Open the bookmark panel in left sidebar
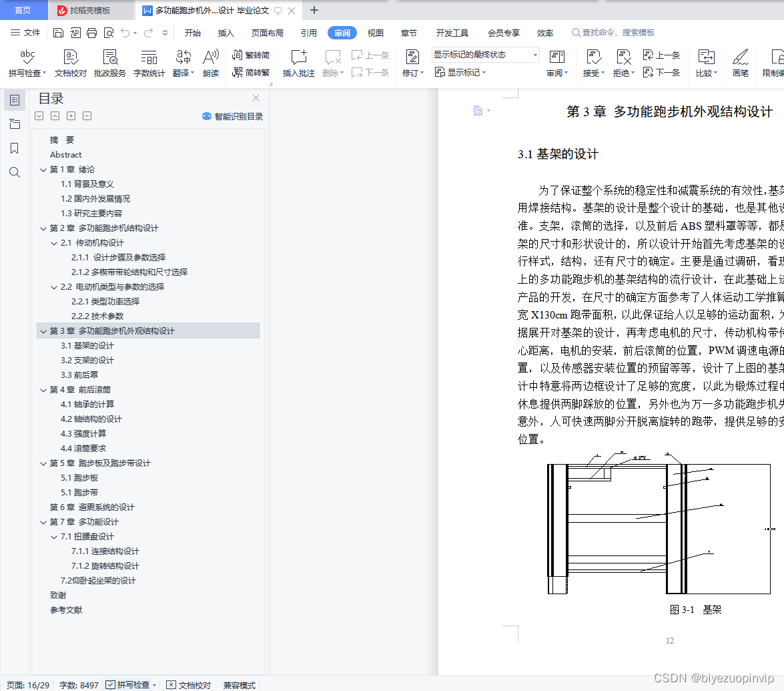This screenshot has height=691, width=784. pyautogui.click(x=15, y=148)
